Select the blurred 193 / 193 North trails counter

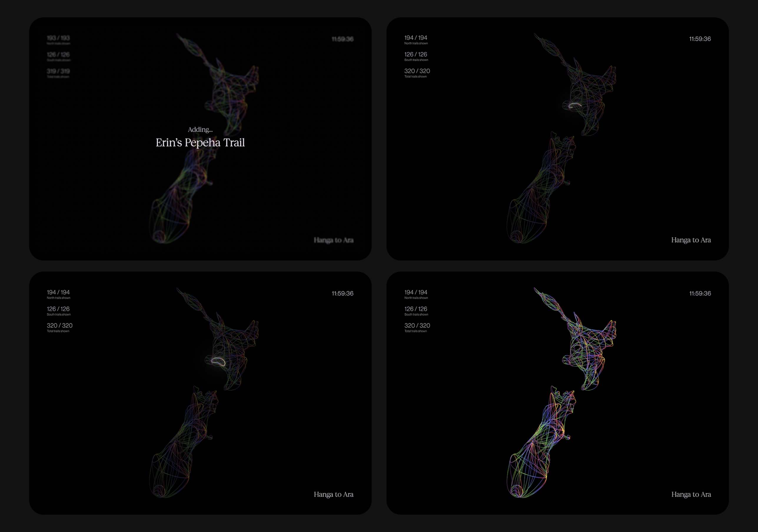(58, 38)
